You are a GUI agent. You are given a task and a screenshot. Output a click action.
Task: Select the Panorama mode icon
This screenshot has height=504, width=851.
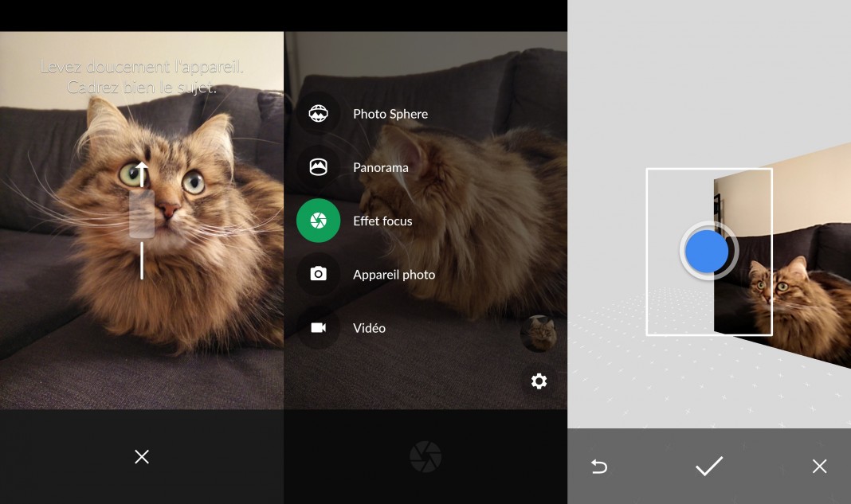click(318, 167)
